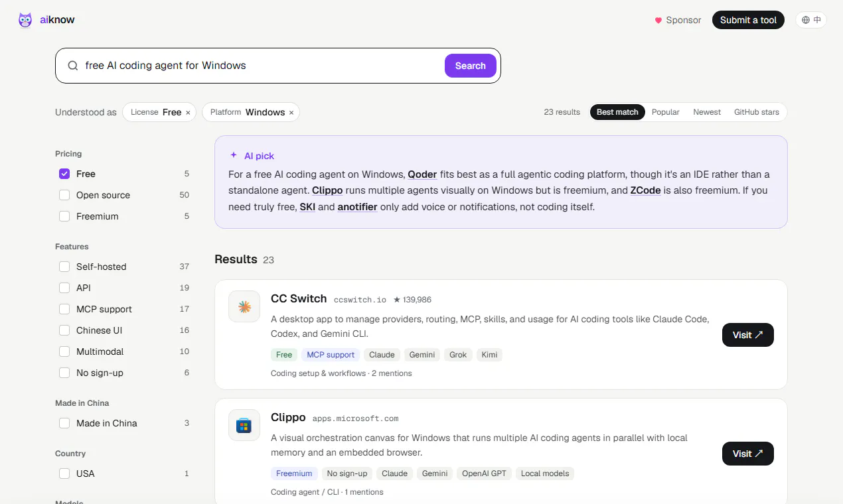Click the purple Search button
Image resolution: width=843 pixels, height=504 pixels.
coord(471,66)
